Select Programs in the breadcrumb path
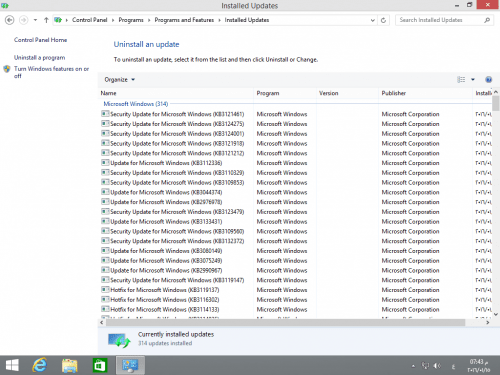This screenshot has height=375, width=500. (x=131, y=20)
